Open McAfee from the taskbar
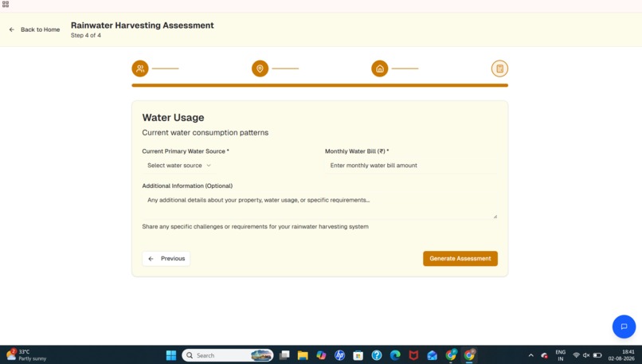642x364 pixels. tap(413, 355)
